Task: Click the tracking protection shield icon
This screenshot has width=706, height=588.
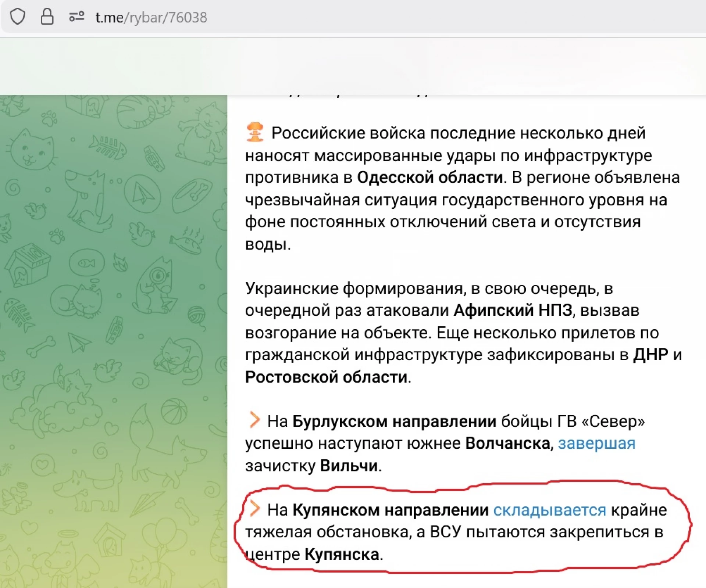Action: 17,17
